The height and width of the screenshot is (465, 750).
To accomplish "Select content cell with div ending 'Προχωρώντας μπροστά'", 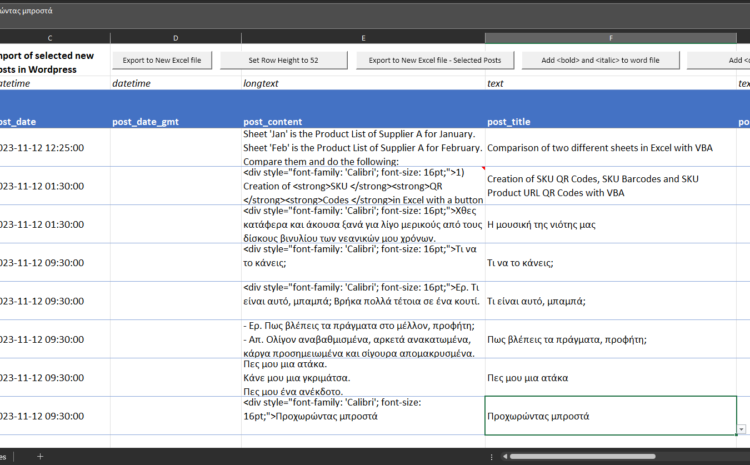I will tap(363, 415).
